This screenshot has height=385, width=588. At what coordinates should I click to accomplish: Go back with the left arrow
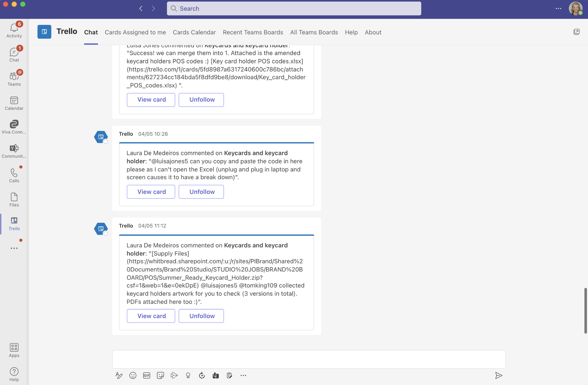point(141,9)
